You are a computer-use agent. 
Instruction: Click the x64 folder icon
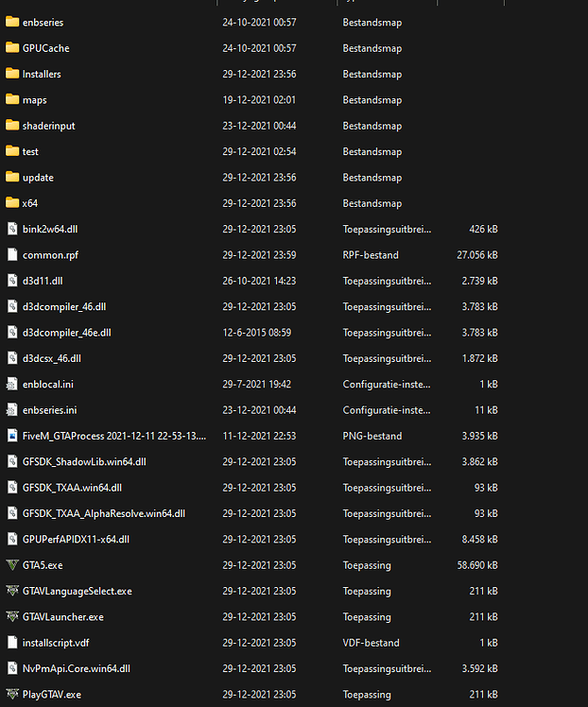click(12, 202)
